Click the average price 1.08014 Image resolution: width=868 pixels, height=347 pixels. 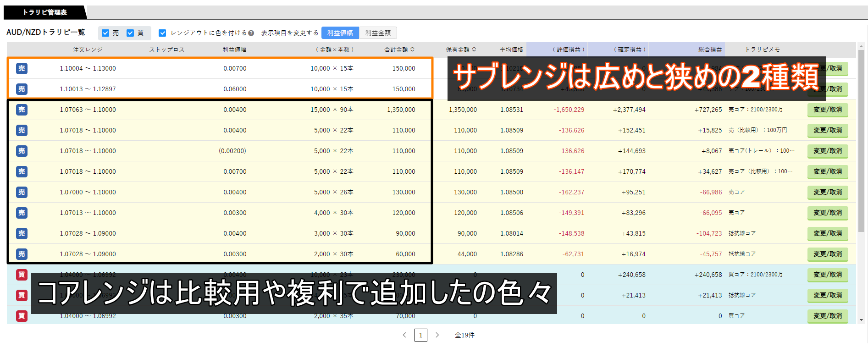512,233
